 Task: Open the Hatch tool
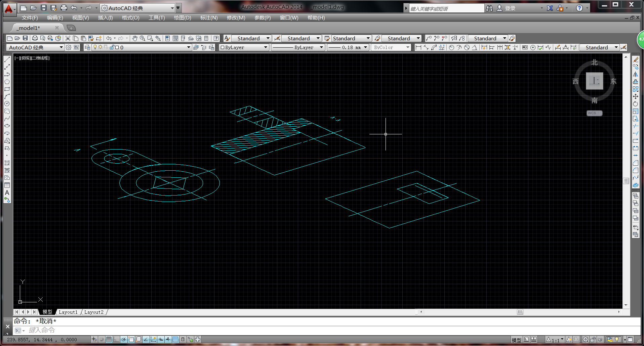7,163
